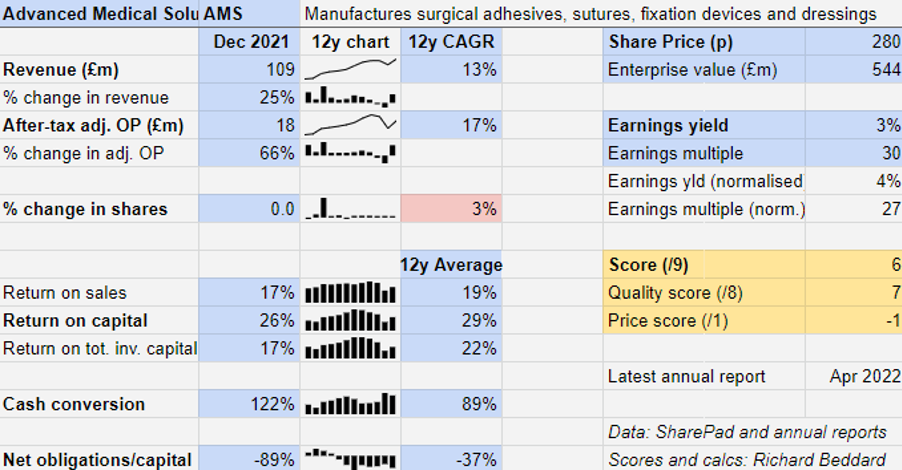Click the shares change value 0.0
Viewport: 902px width, 470px height.
pos(250,209)
